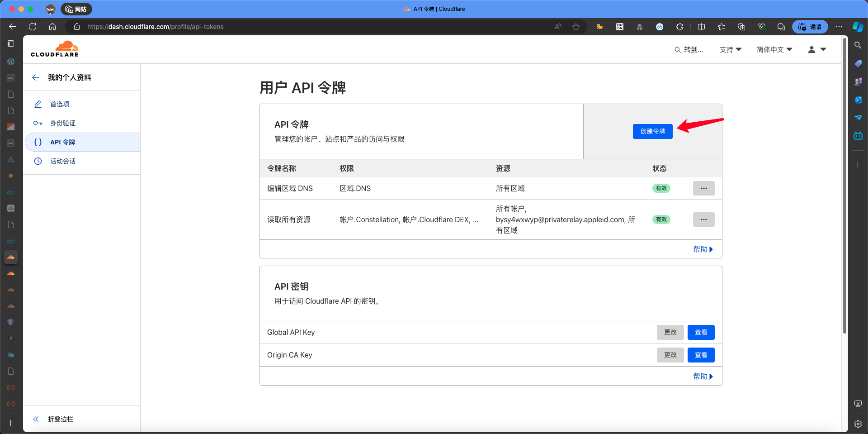This screenshot has height=434, width=868.
Task: Open the browser home page icon
Action: 52,27
